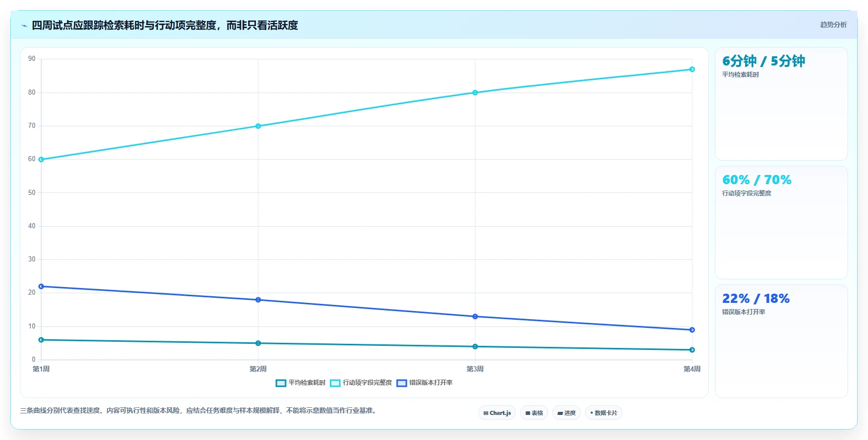Screen dimensions: 868x440
Task: Click the 行动项字段完整度 caption in the stat card
Action: 747,193
